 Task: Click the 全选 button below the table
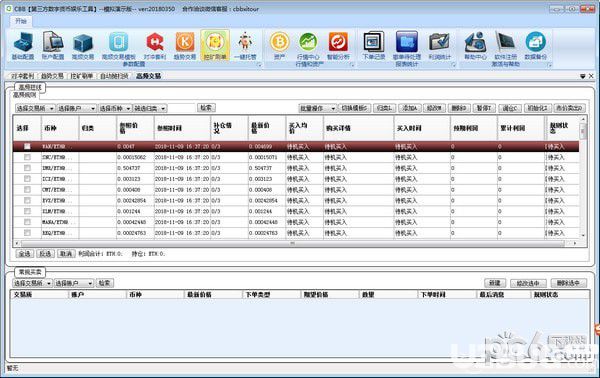pos(24,254)
